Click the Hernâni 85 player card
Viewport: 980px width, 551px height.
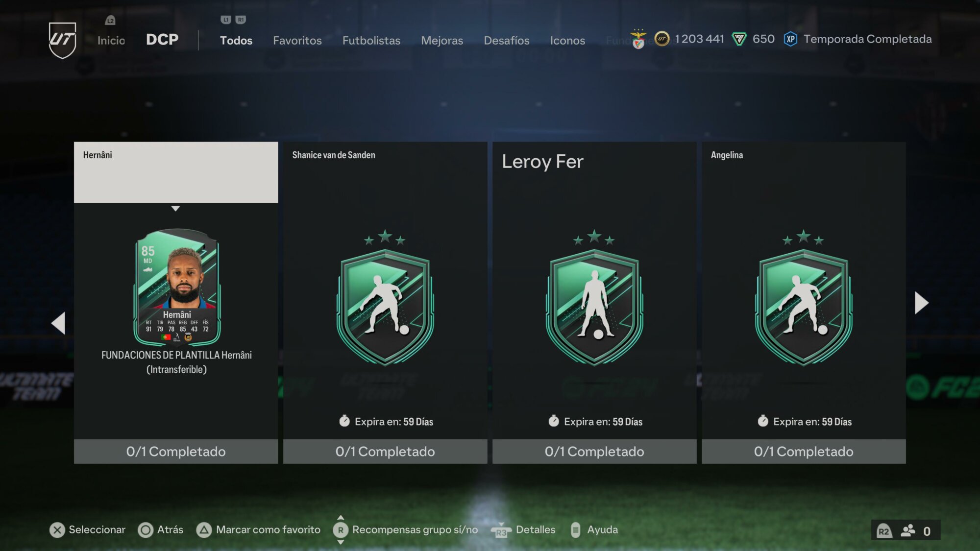177,287
